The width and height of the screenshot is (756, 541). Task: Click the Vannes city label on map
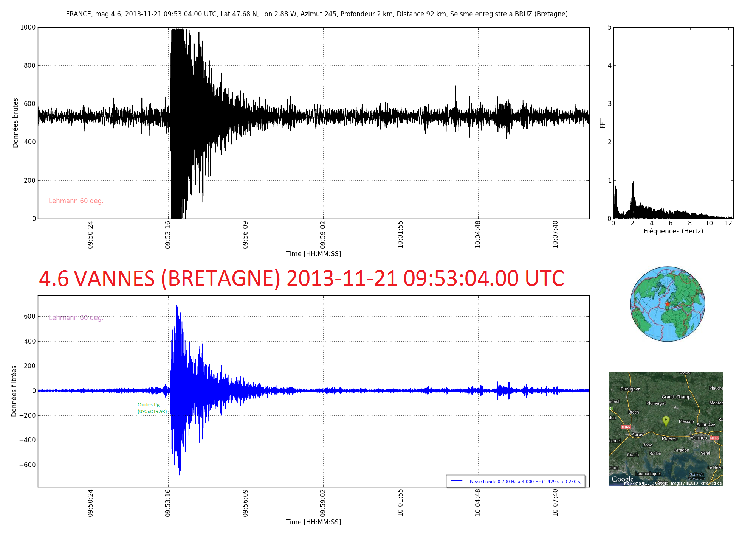tap(699, 438)
